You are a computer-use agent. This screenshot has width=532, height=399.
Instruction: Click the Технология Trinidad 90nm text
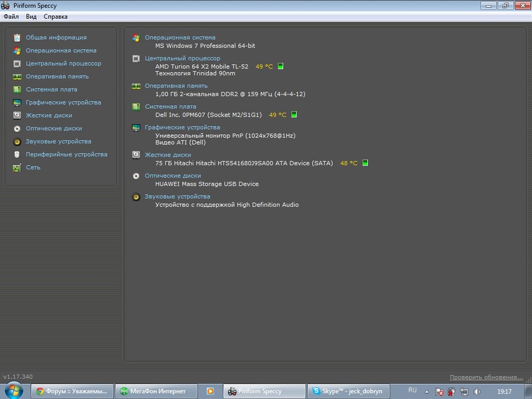(x=195, y=73)
